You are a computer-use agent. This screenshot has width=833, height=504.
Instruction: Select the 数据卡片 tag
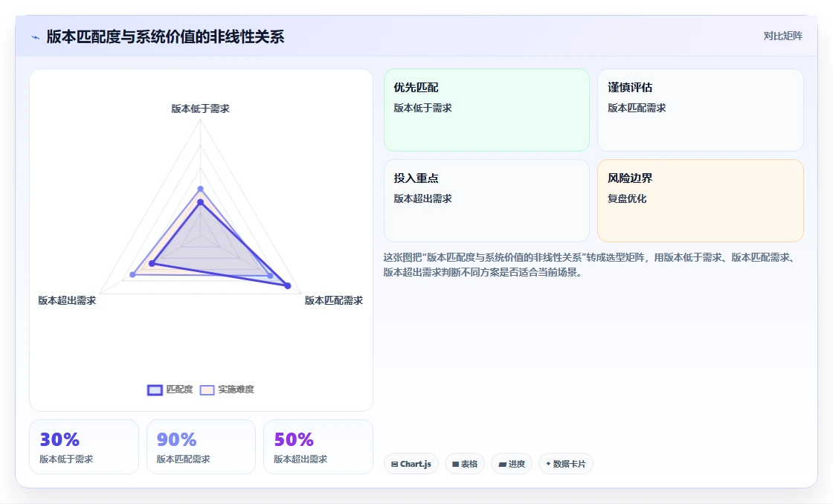click(566, 464)
